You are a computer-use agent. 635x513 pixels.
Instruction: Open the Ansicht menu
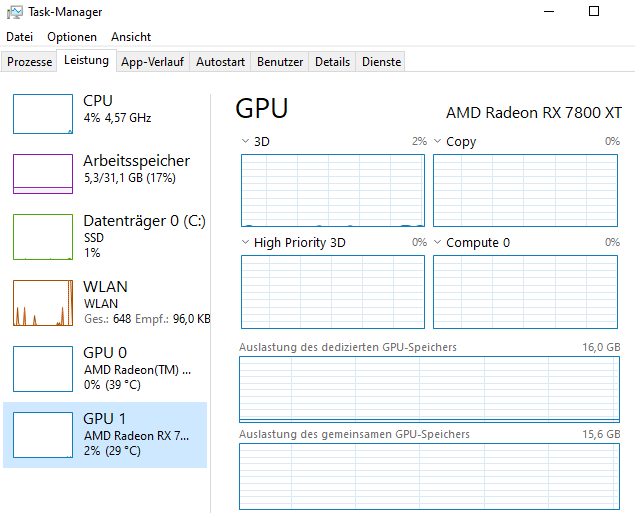(x=131, y=37)
